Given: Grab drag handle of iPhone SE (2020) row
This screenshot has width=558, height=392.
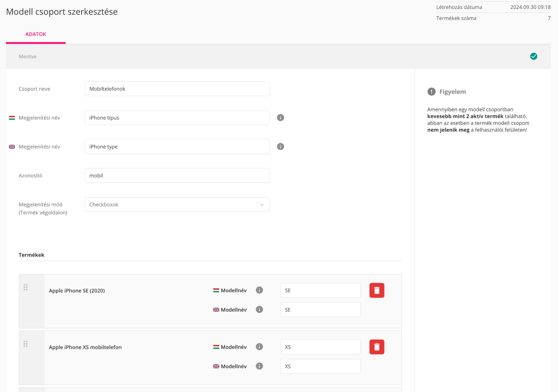Looking at the screenshot, I should [25, 287].
